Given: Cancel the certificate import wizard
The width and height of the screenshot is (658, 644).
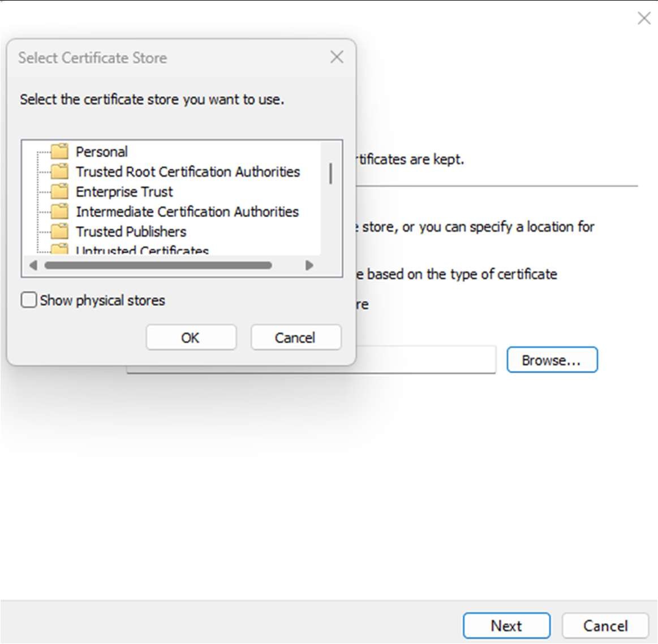Looking at the screenshot, I should point(605,626).
